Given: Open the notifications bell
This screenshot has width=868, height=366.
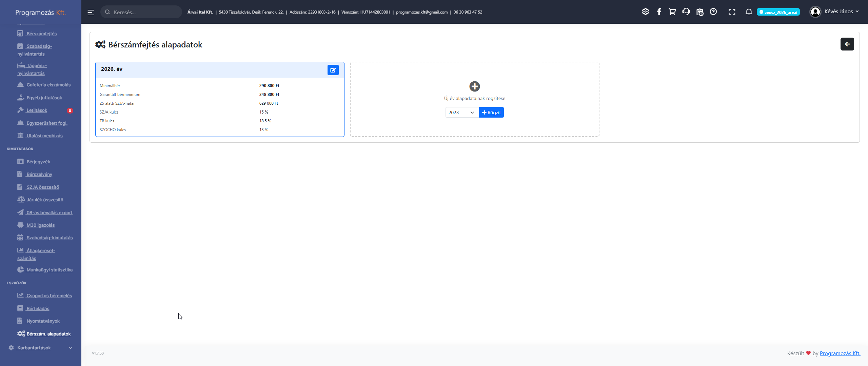Looking at the screenshot, I should click(x=749, y=12).
